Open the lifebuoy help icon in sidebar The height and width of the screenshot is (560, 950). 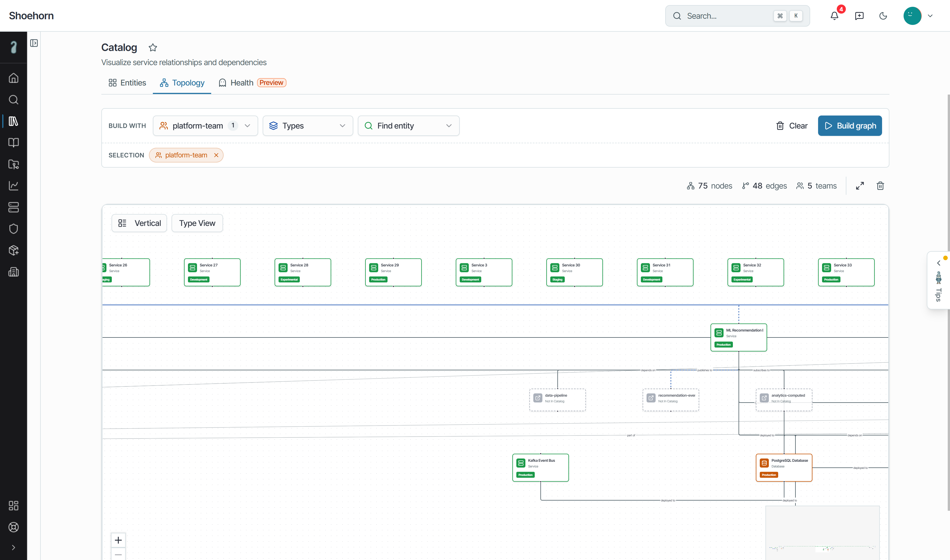click(x=14, y=527)
